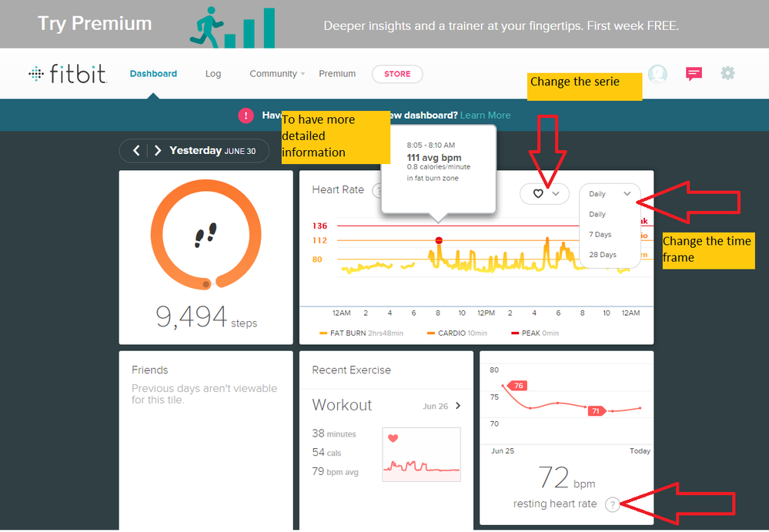This screenshot has width=769, height=532.
Task: Go to previous day arrow
Action: [x=136, y=151]
